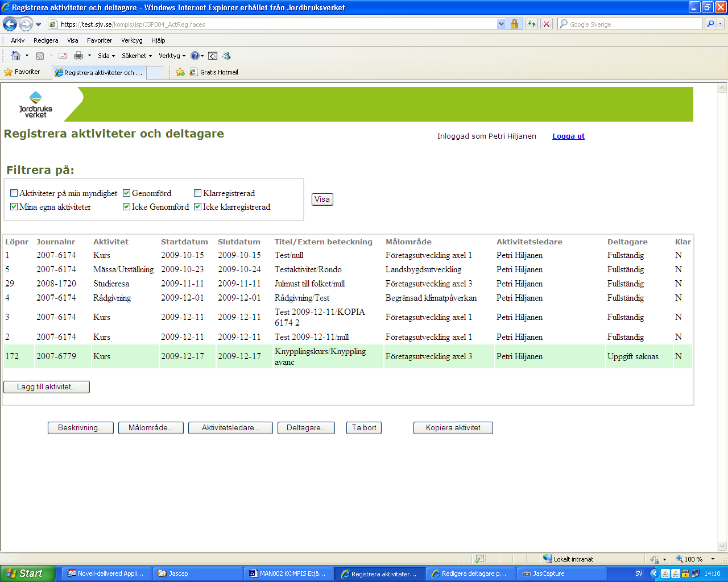
Task: Click the URL address bar field
Action: coord(273,24)
